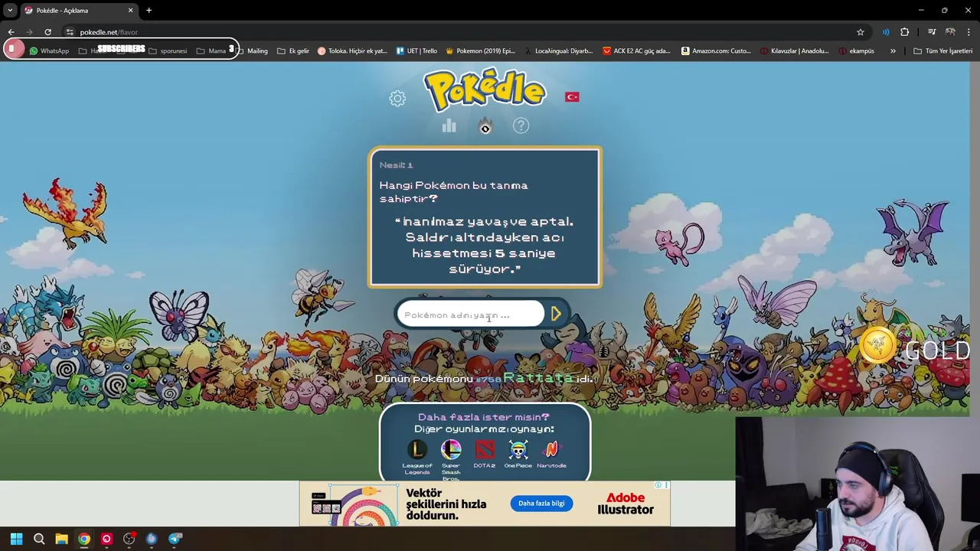Open League of Legends game icon
980x551 pixels.
click(417, 449)
